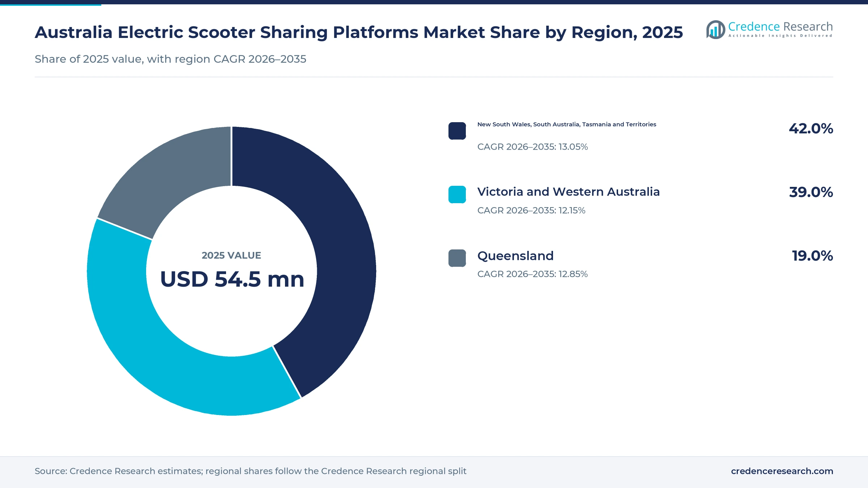The image size is (868, 488).
Task: Click the chart title text
Action: click(359, 32)
